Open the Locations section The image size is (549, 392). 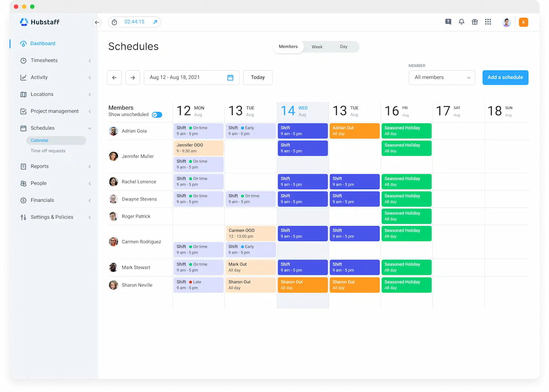click(23, 94)
